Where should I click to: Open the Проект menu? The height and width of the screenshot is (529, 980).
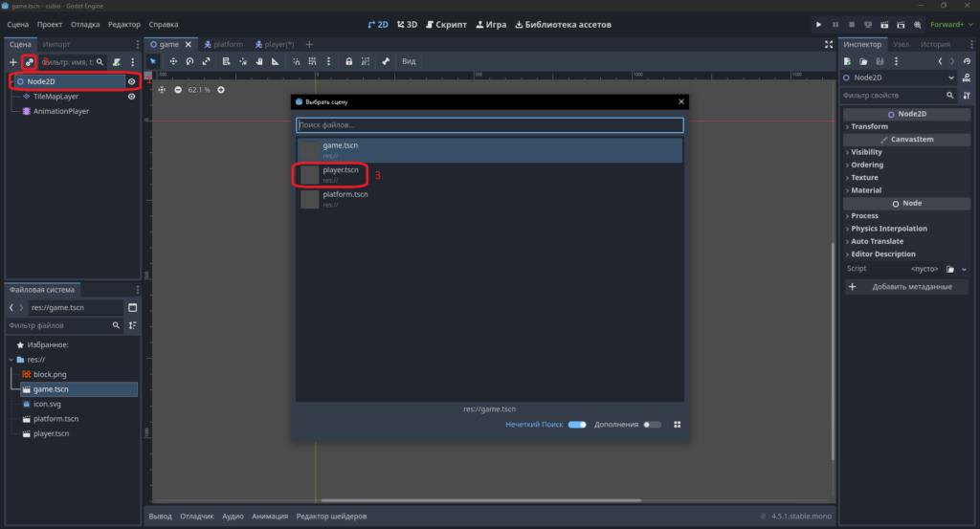50,24
